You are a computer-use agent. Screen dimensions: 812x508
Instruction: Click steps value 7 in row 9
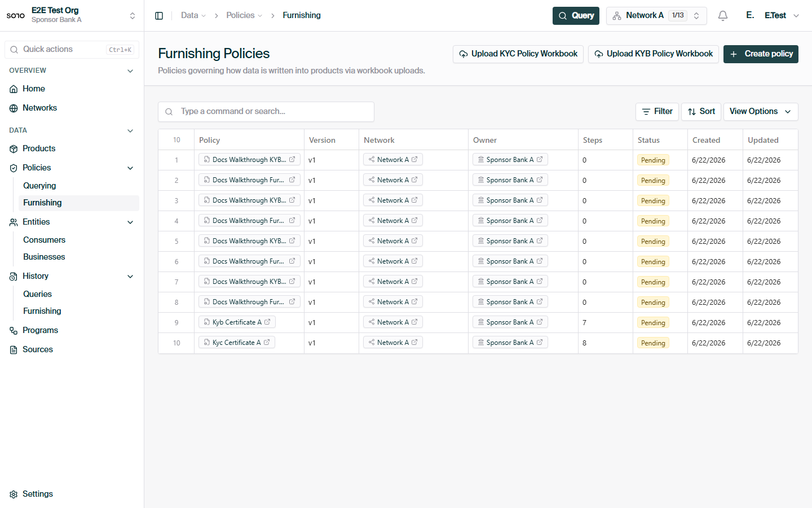coord(584,323)
